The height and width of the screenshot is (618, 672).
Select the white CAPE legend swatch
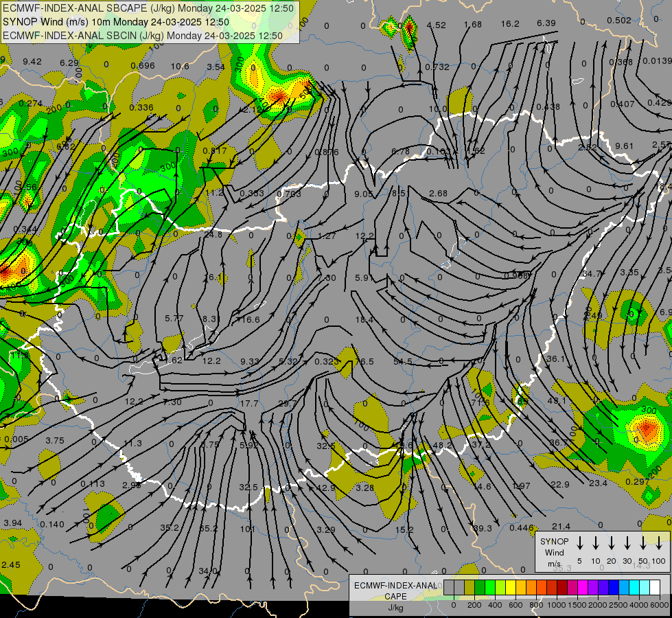tap(654, 587)
